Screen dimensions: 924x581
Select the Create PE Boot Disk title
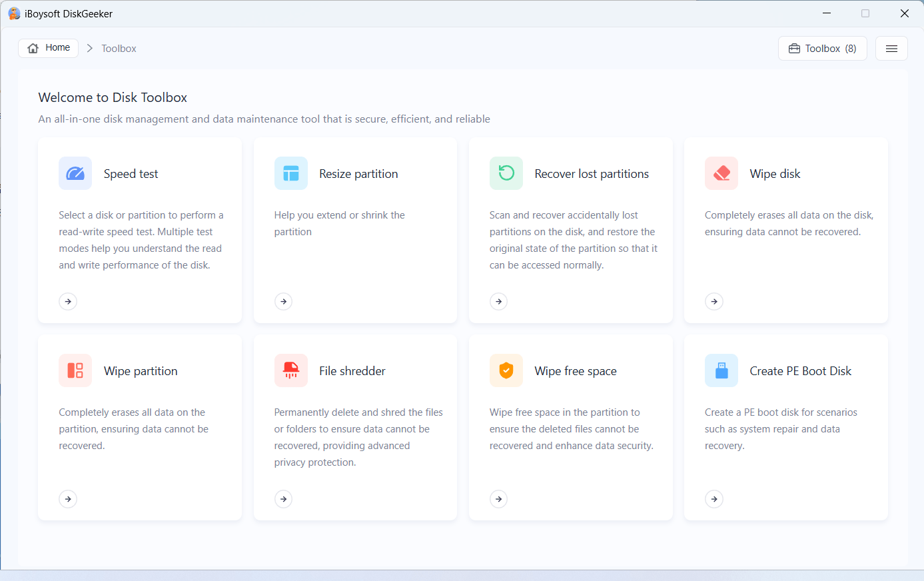tap(801, 371)
